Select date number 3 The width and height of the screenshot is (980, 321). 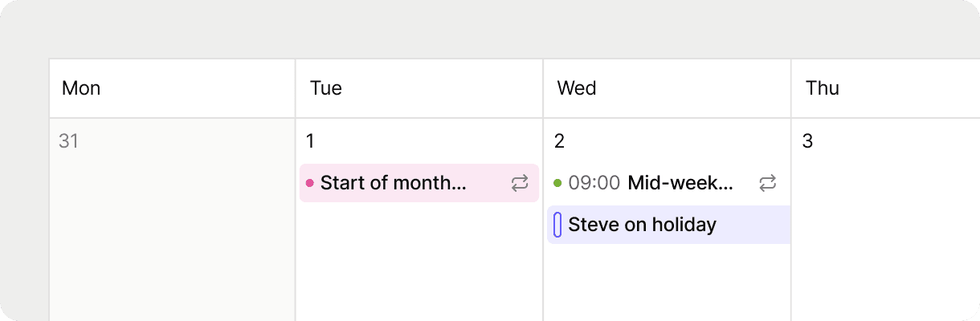tap(808, 142)
